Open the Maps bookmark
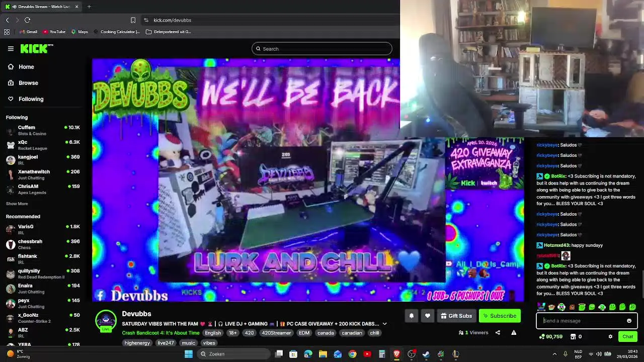The image size is (644, 362). 79,32
